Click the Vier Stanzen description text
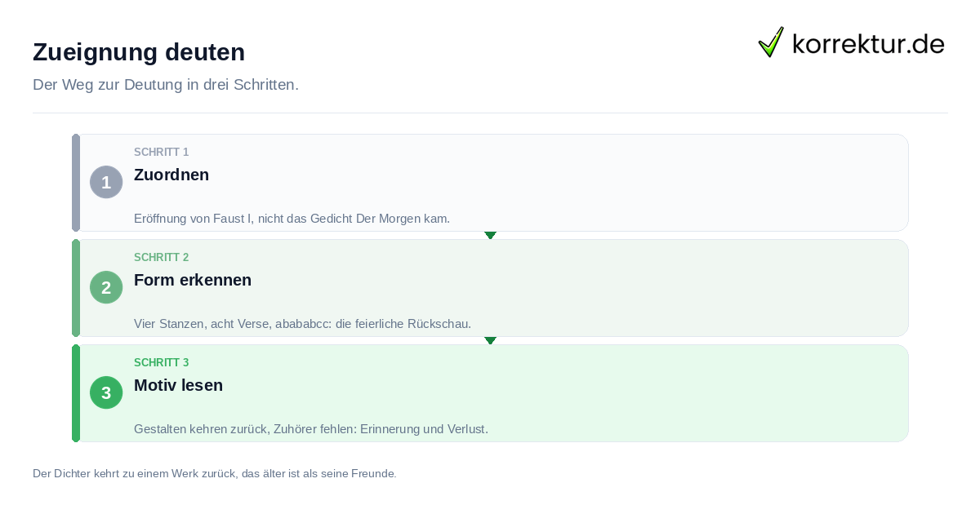 tap(303, 324)
